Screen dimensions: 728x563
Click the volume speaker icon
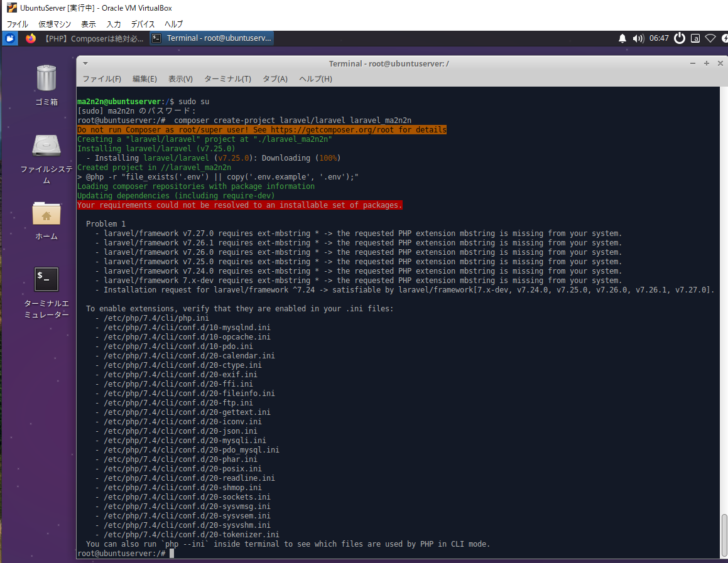tap(638, 38)
